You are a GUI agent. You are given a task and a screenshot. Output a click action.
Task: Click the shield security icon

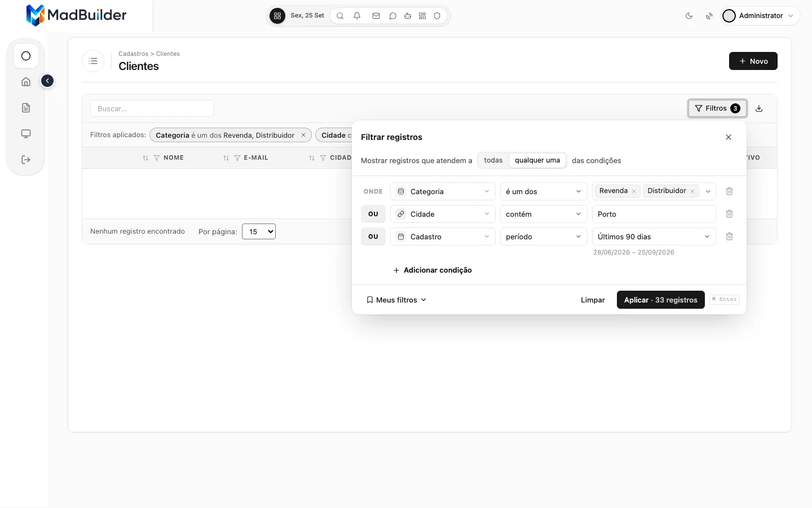437,16
